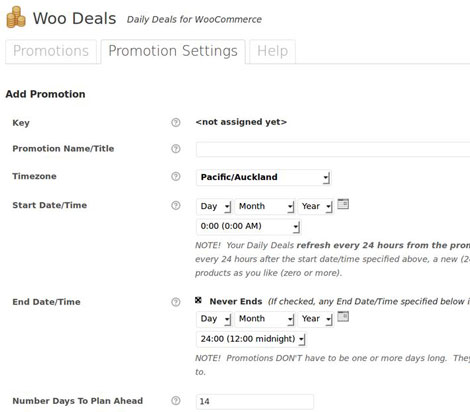Show Timezone help tooltip icon
The height and width of the screenshot is (412, 470).
click(x=176, y=176)
